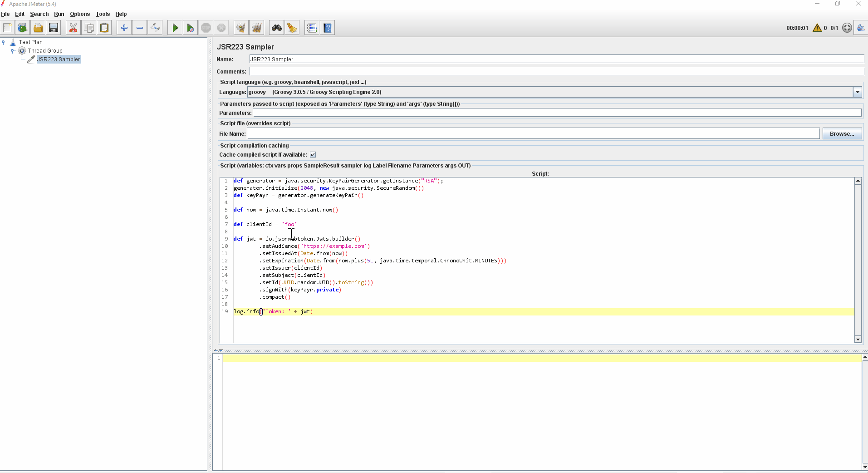Click Help in the menu bar
This screenshot has width=868, height=473.
pyautogui.click(x=120, y=14)
